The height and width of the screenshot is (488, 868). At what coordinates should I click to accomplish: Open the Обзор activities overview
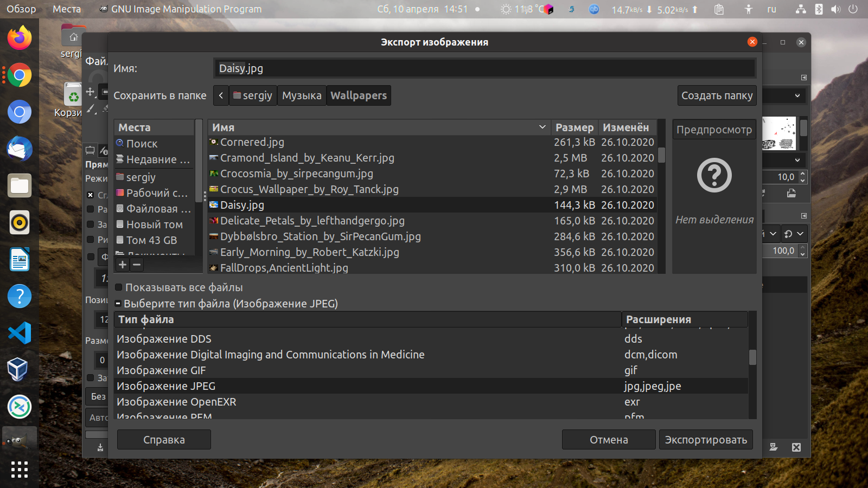tap(21, 9)
